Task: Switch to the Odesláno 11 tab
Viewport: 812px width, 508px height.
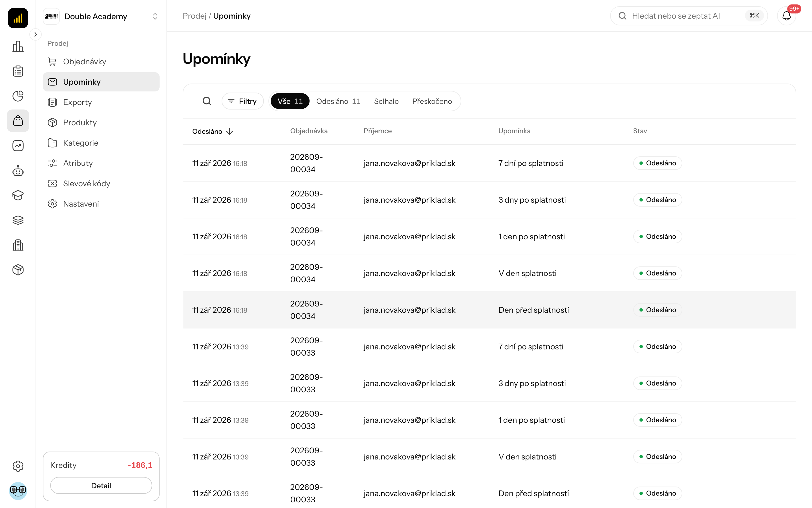Action: [338, 101]
